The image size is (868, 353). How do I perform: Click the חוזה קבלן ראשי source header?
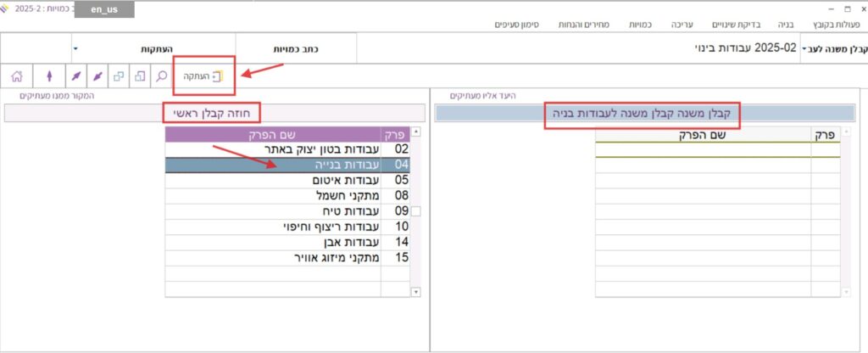click(211, 113)
